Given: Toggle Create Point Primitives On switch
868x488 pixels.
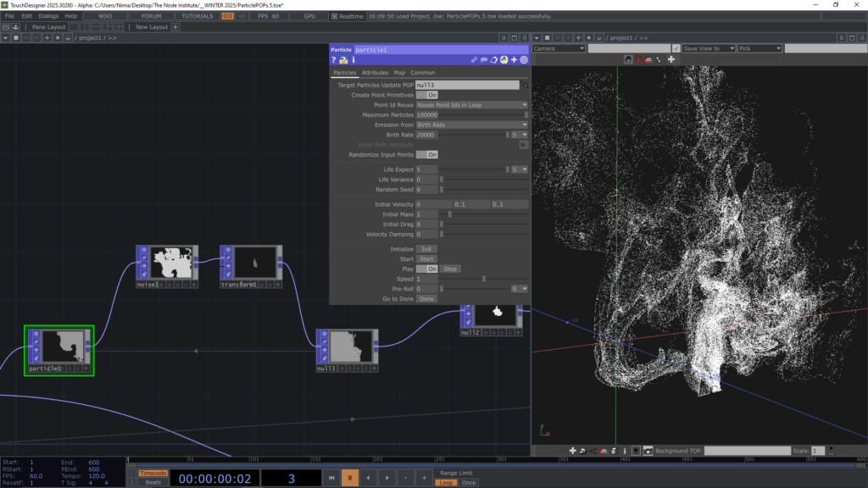Looking at the screenshot, I should tap(426, 96).
